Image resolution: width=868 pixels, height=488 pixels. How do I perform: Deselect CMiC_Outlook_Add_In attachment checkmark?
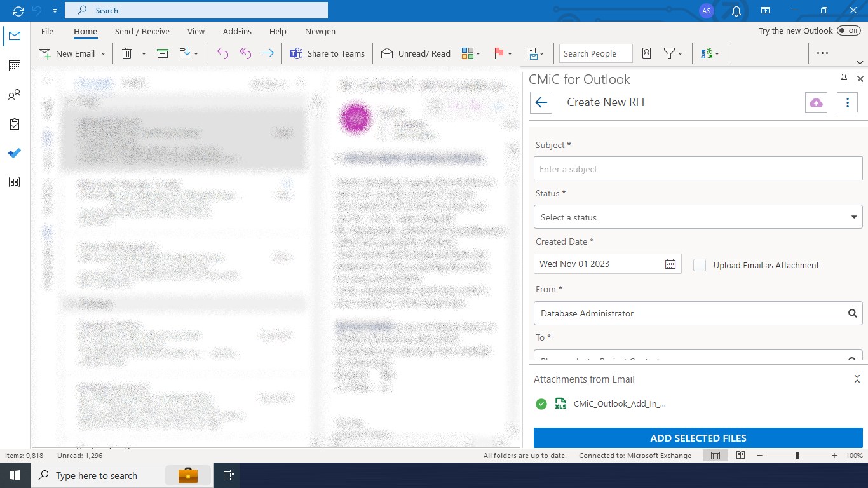click(x=541, y=403)
